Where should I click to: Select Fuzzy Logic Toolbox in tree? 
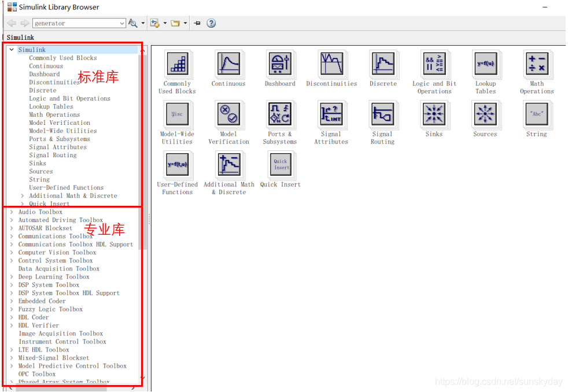tap(50, 309)
